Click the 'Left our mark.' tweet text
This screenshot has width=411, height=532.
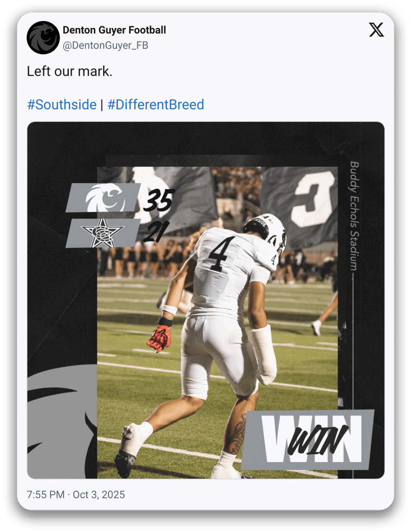[x=69, y=71]
